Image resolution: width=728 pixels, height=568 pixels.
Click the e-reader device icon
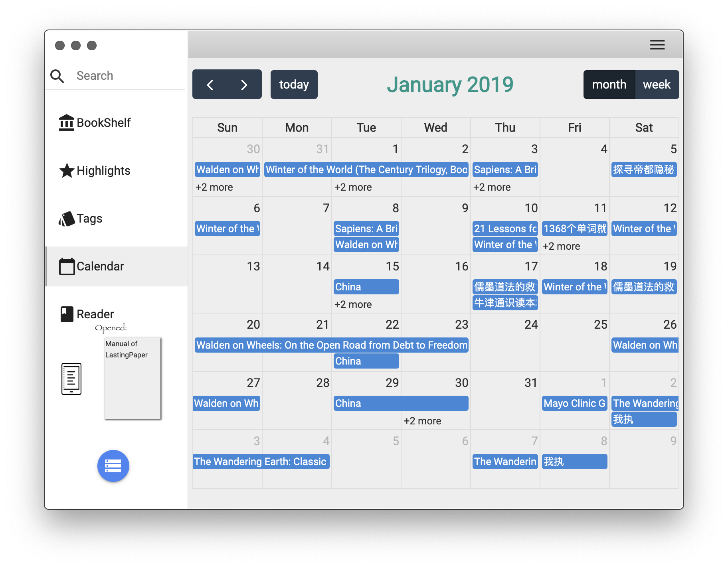point(71,379)
